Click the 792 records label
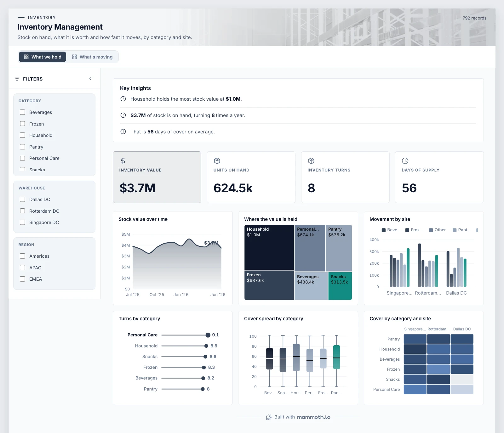The height and width of the screenshot is (433, 504). [474, 18]
